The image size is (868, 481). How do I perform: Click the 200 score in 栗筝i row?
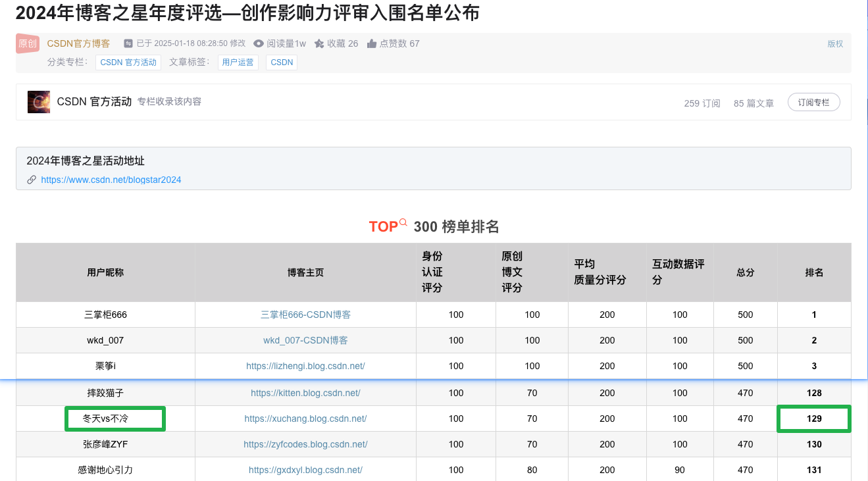coord(607,366)
